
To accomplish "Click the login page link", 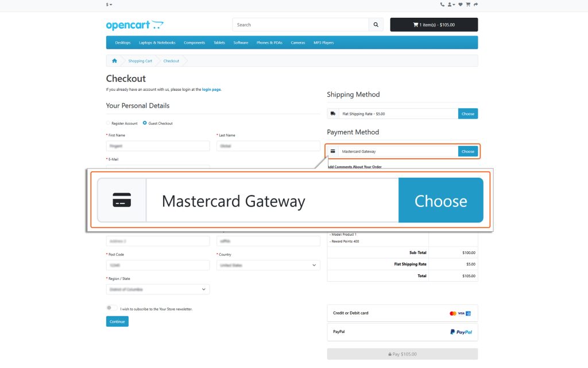I will tap(211, 90).
